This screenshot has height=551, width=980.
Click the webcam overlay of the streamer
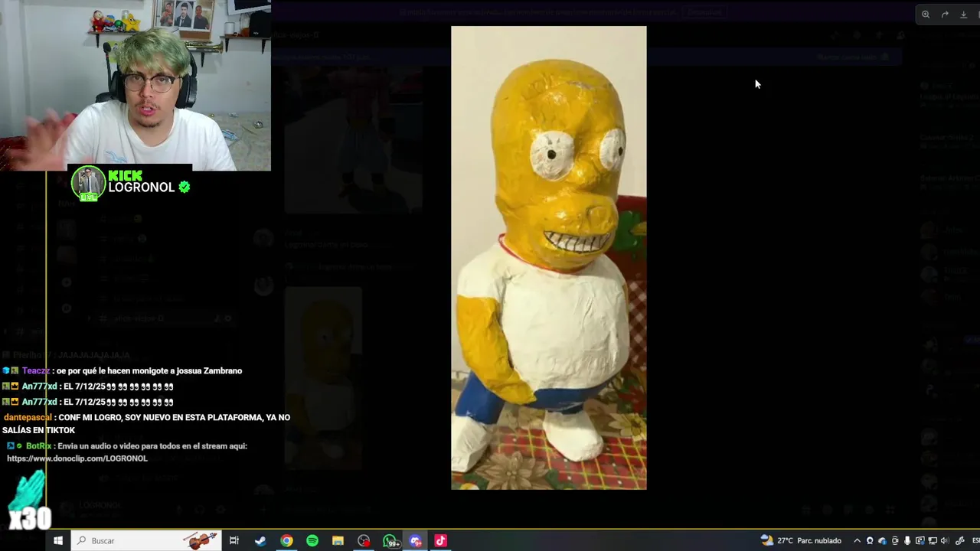[136, 85]
